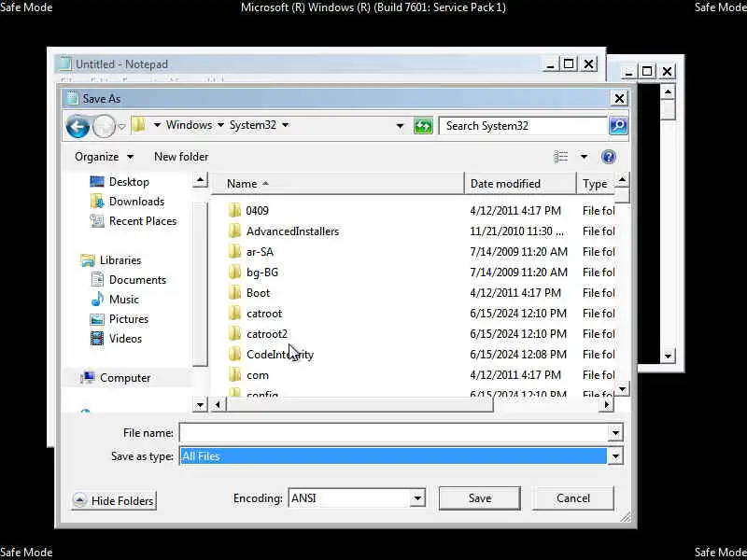This screenshot has width=747, height=560.
Task: Select the catroot folder icon
Action: point(235,313)
